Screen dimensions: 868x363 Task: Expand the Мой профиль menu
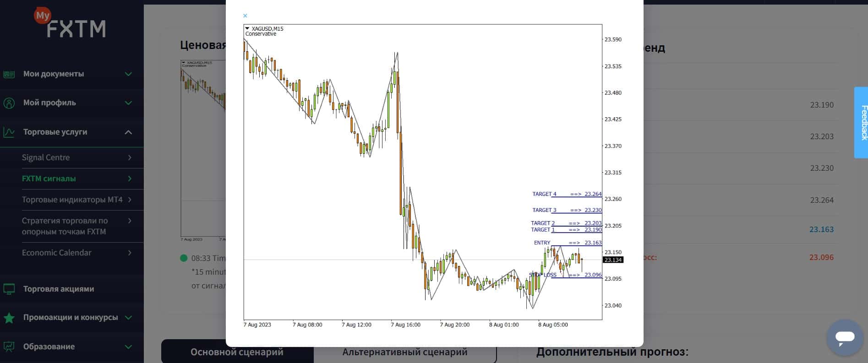(x=129, y=103)
